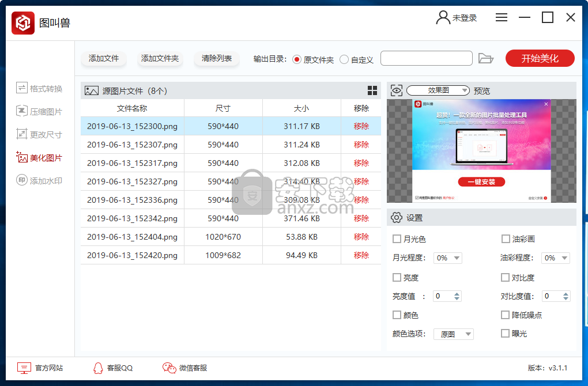Click the 未登录 login text
Viewport: 588px width, 386px height.
point(465,18)
